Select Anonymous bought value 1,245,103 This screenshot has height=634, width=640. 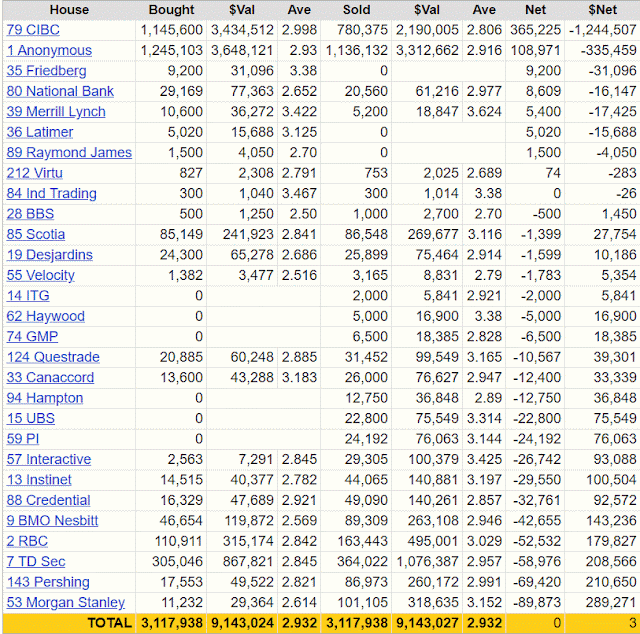(x=171, y=50)
